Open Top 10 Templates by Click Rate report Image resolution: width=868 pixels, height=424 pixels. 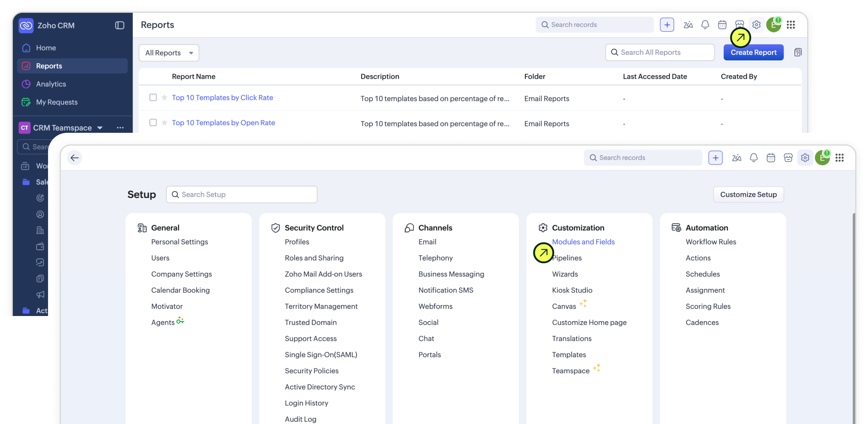(x=223, y=98)
